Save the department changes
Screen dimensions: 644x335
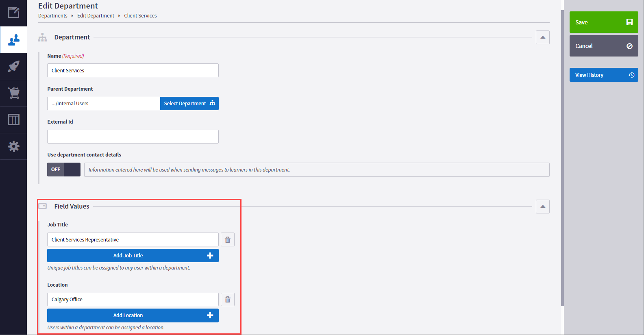click(x=603, y=22)
